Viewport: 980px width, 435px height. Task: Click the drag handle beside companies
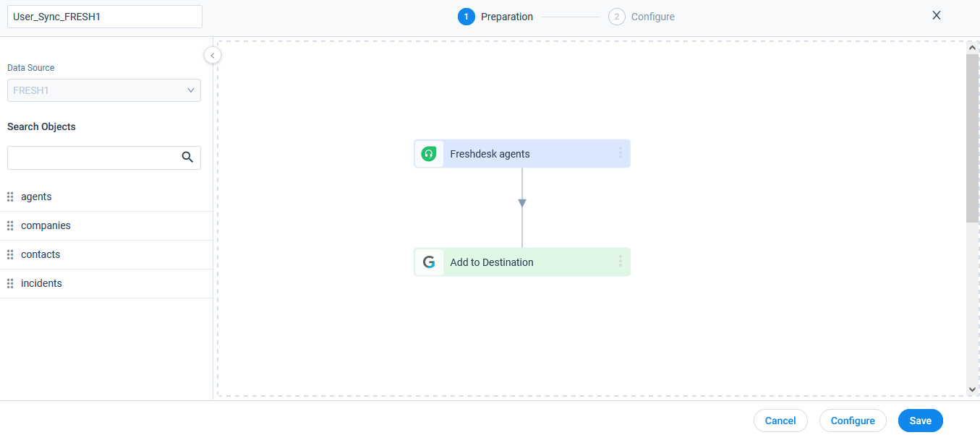[x=10, y=226]
